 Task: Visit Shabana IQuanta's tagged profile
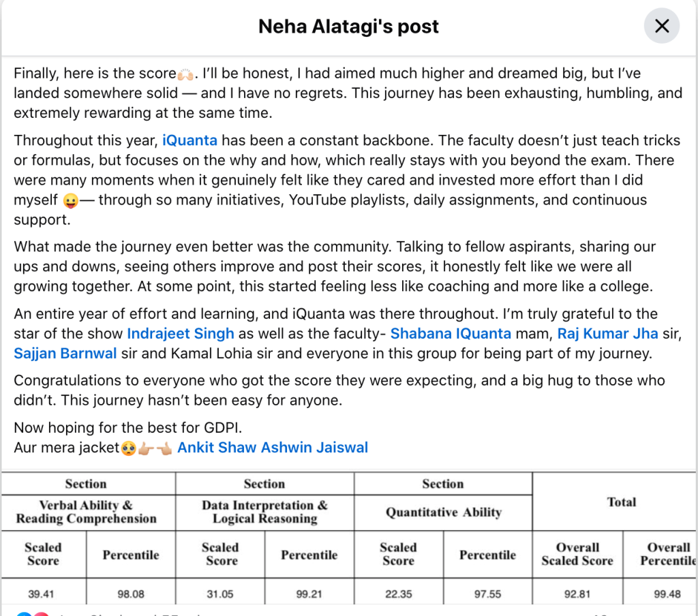point(451,334)
